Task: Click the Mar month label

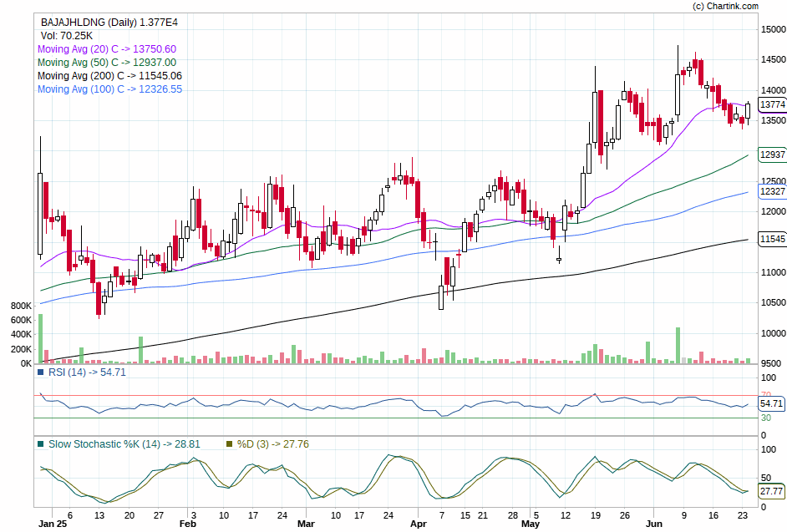Action: click(306, 524)
